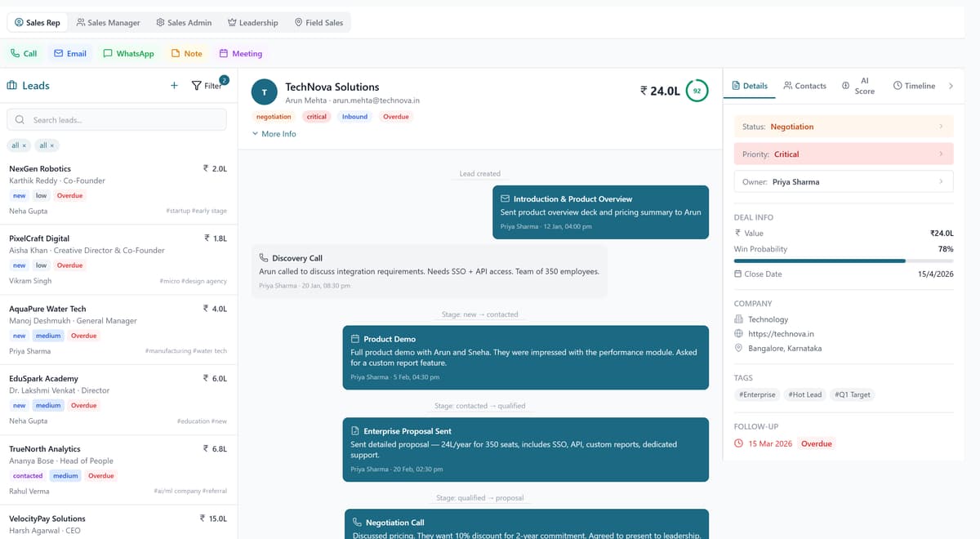Viewport: 980px width, 539px height.
Task: Switch to Sales Manager role tab
Action: 108,23
